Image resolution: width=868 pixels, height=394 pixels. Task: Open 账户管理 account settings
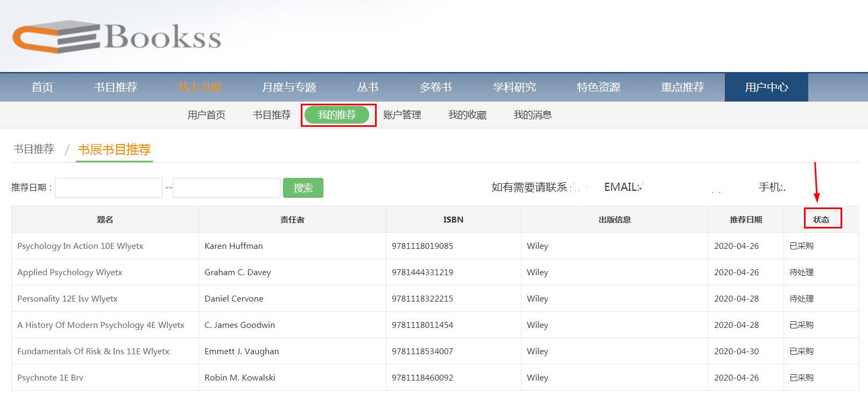402,115
